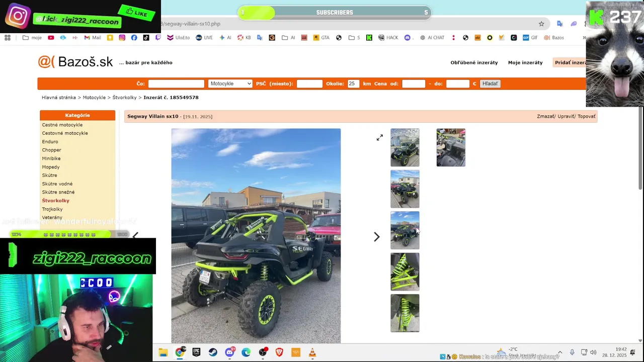Image resolution: width=644 pixels, height=362 pixels.
Task: Open the interior dashboard photo thumbnail
Action: click(451, 147)
